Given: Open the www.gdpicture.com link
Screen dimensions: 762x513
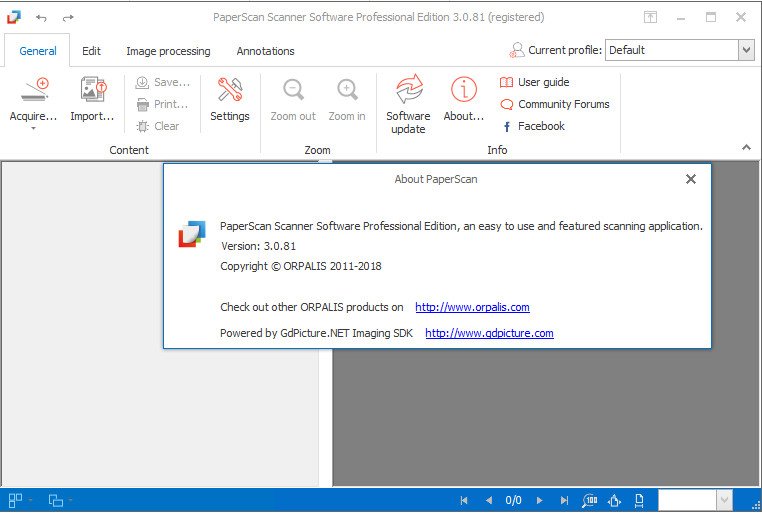Looking at the screenshot, I should pyautogui.click(x=489, y=333).
